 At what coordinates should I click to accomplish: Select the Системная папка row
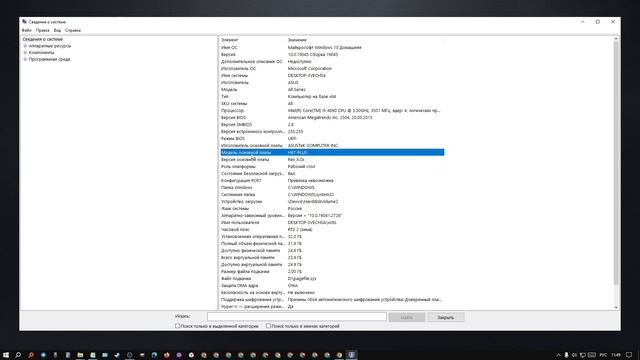coord(332,195)
